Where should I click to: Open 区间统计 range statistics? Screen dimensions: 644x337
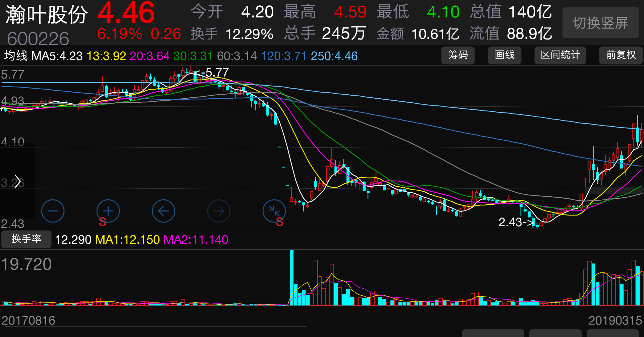560,55
